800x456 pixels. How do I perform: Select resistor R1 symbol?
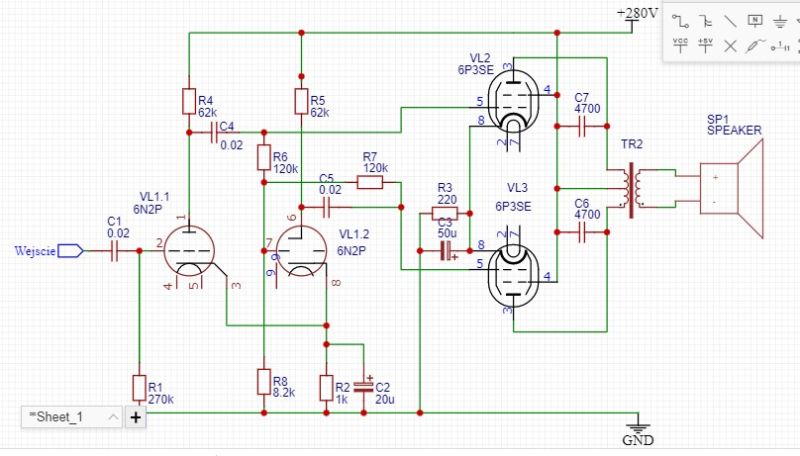coord(139,388)
